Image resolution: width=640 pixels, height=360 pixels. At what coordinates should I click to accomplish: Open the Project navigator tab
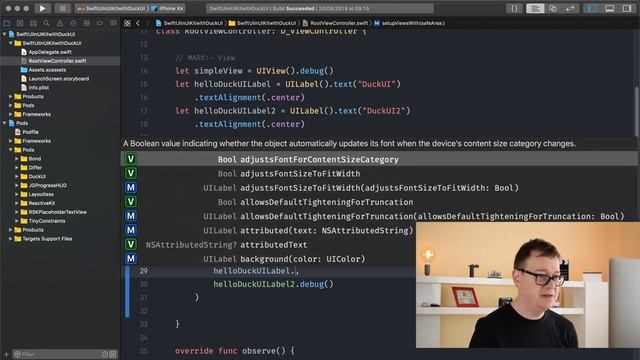pyautogui.click(x=7, y=23)
